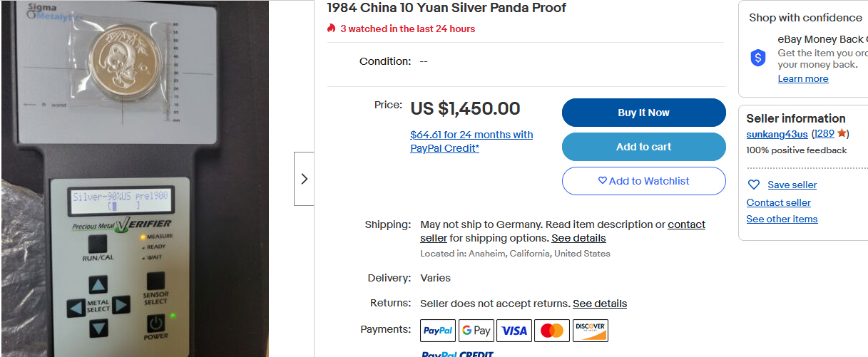The width and height of the screenshot is (868, 357).
Task: Open the 1289 feedback score link
Action: 824,134
